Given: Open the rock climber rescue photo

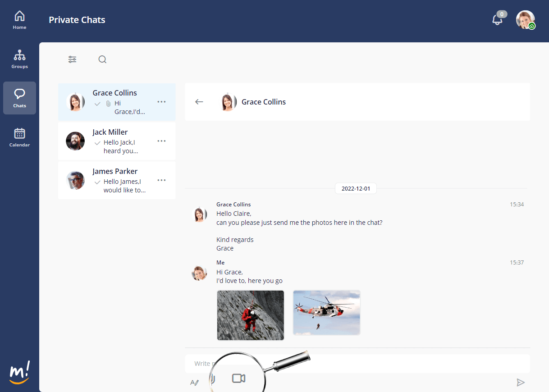Looking at the screenshot, I should pyautogui.click(x=251, y=315).
